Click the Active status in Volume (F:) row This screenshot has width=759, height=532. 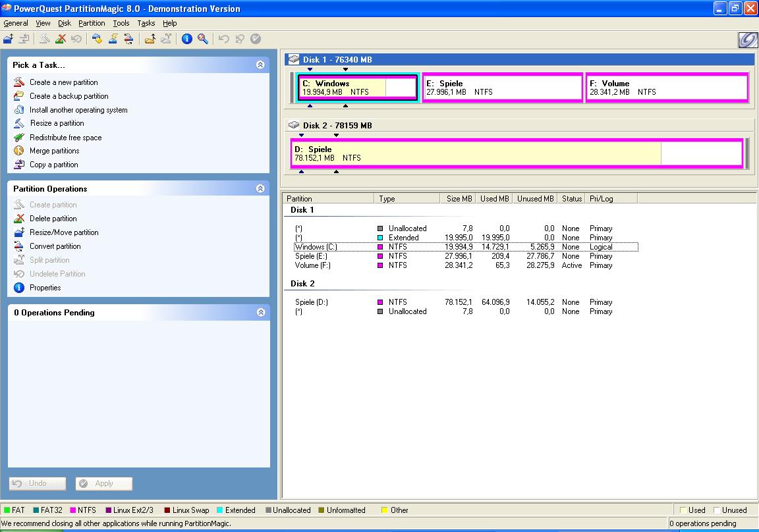(572, 265)
